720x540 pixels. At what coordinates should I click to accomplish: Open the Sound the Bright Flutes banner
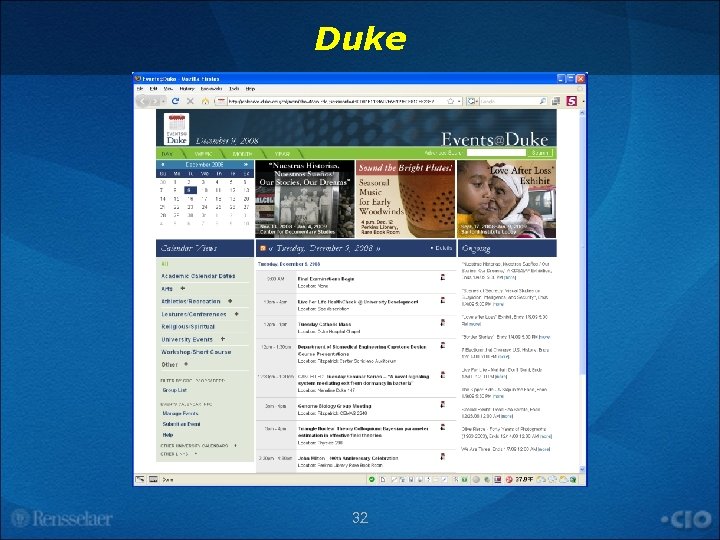405,199
